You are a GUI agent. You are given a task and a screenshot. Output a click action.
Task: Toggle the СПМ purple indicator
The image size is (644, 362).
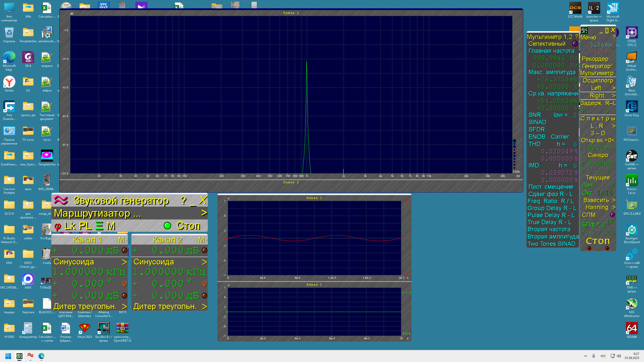coord(612,215)
